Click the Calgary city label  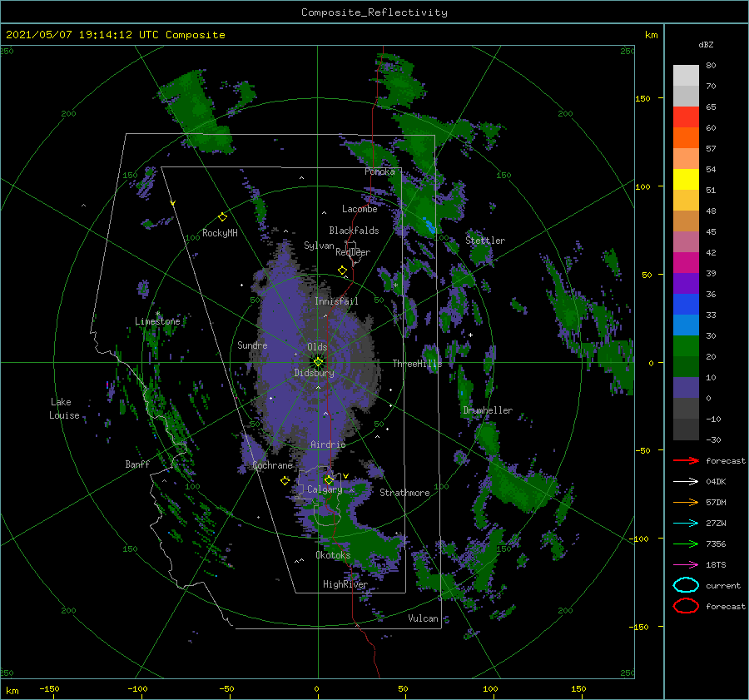pyautogui.click(x=325, y=489)
